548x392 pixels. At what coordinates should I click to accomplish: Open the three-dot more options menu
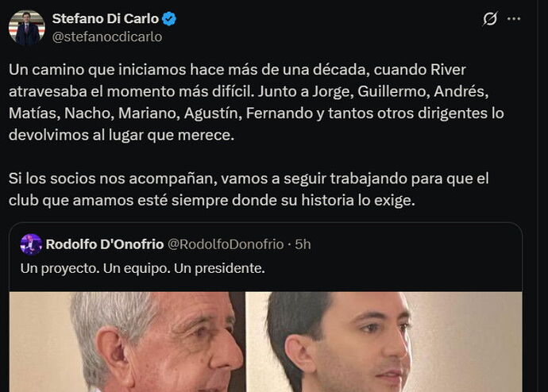coord(513,19)
